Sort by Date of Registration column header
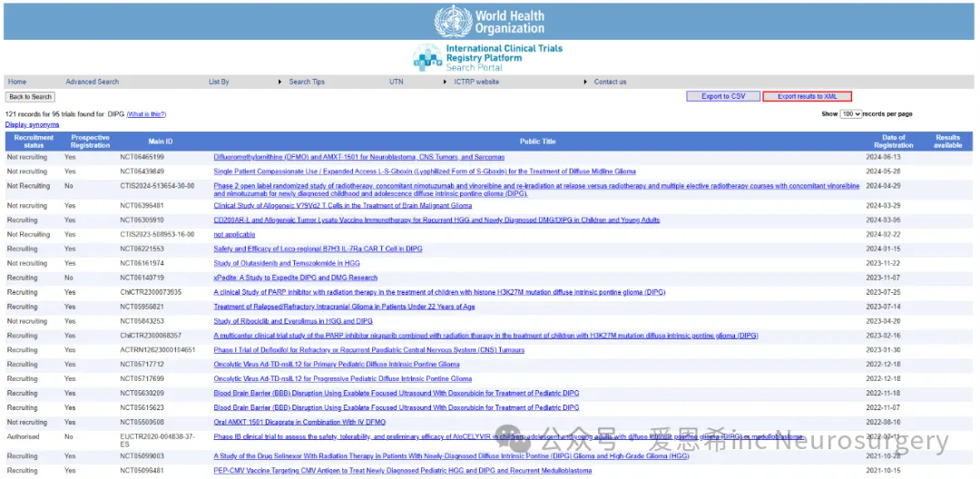 click(x=893, y=142)
